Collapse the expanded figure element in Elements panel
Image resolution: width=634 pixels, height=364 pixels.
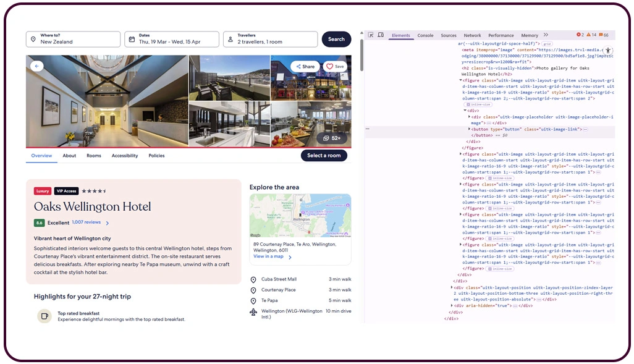click(460, 80)
